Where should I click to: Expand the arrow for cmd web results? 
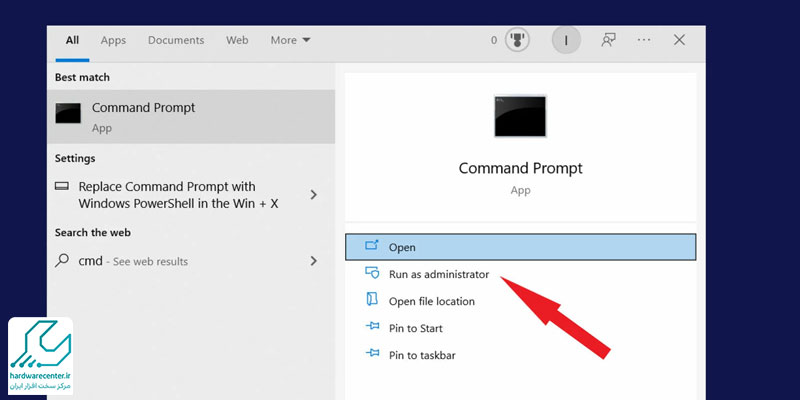pyautogui.click(x=314, y=261)
